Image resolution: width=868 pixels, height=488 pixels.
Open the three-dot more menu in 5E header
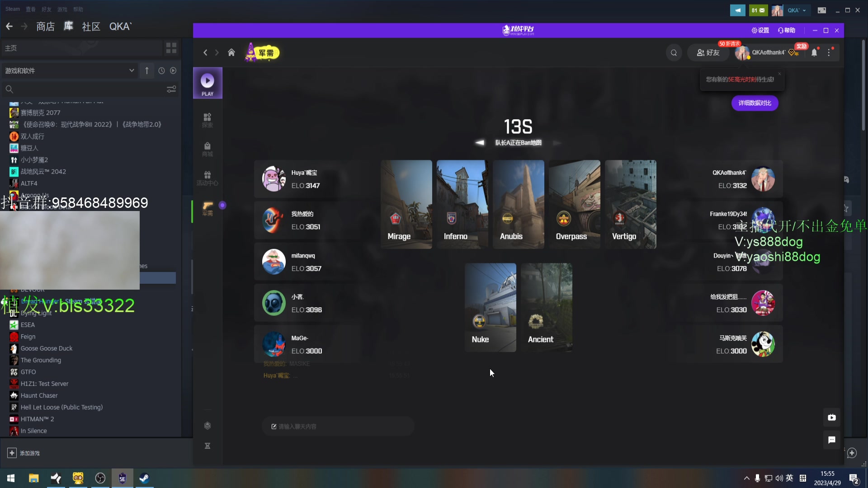pos(829,52)
